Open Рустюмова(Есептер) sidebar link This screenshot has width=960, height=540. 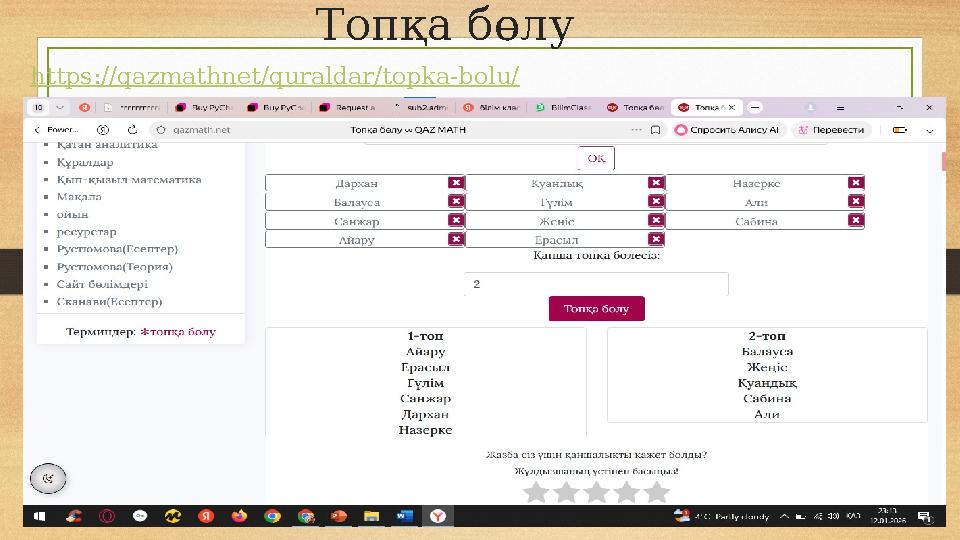[118, 249]
